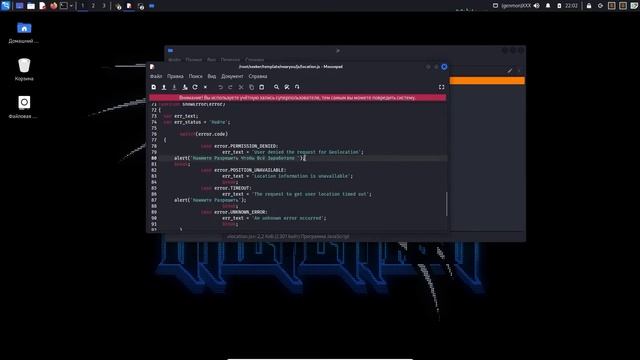Open the Справка menu
This screenshot has width=640, height=360.
coord(258,76)
